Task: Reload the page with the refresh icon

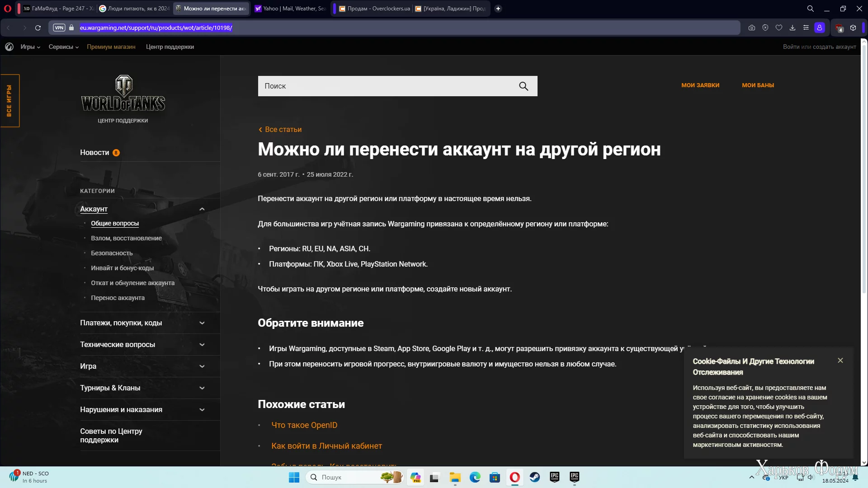Action: [38, 28]
